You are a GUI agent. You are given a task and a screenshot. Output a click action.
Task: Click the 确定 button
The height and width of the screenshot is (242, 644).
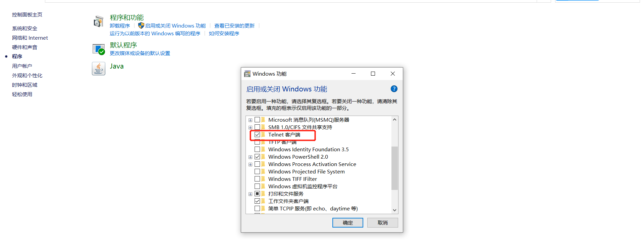348,223
